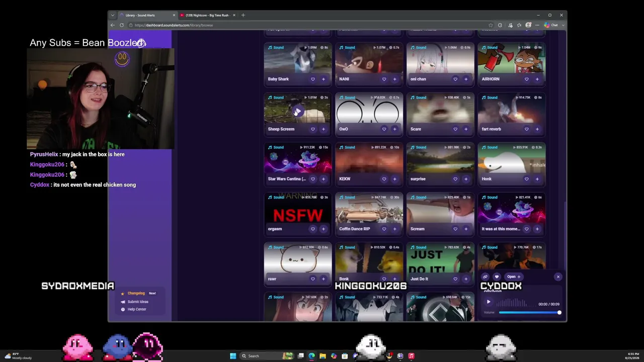Switch to the Nightcore - Big Time Rush tab
Screen dimensions: 644x362
(x=207, y=15)
